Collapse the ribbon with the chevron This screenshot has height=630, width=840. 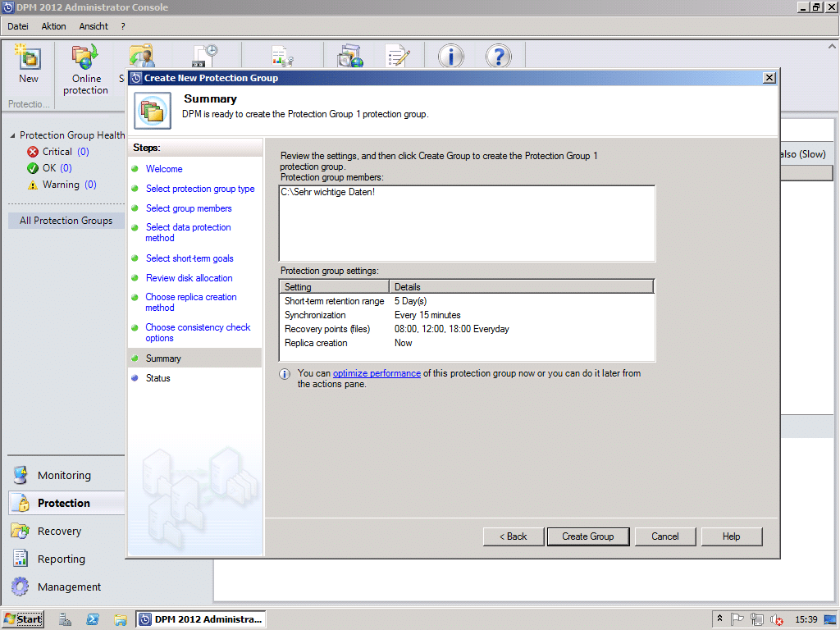click(x=832, y=47)
